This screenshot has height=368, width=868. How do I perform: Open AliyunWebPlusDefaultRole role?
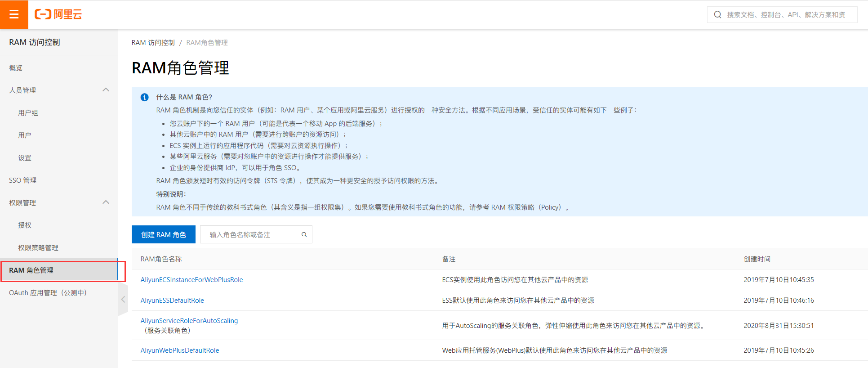tap(180, 350)
